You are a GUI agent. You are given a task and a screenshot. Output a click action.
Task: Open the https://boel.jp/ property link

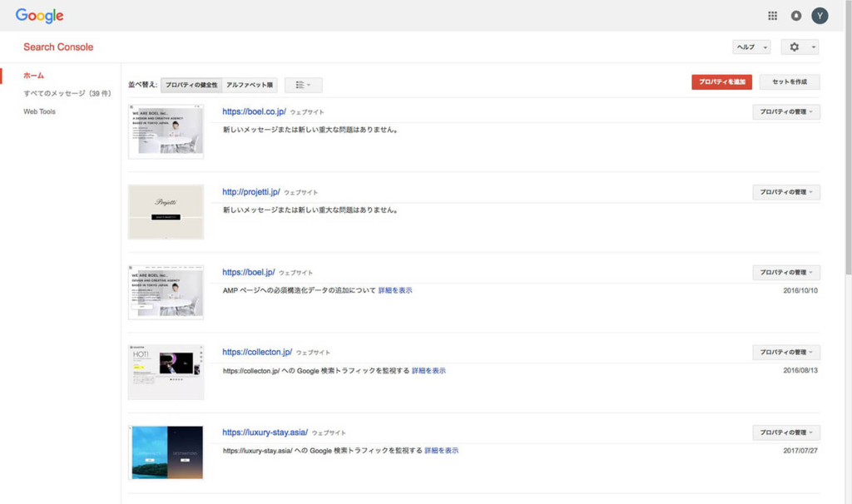248,272
